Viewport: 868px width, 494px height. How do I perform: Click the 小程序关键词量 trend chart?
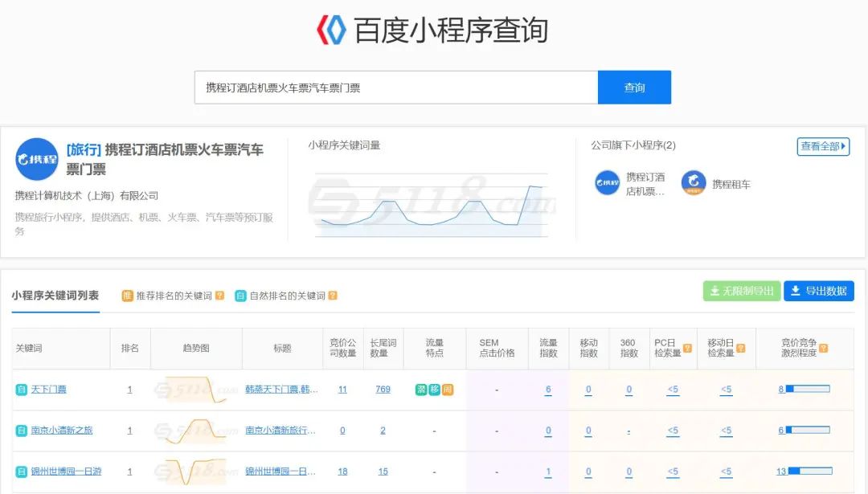pos(432,206)
